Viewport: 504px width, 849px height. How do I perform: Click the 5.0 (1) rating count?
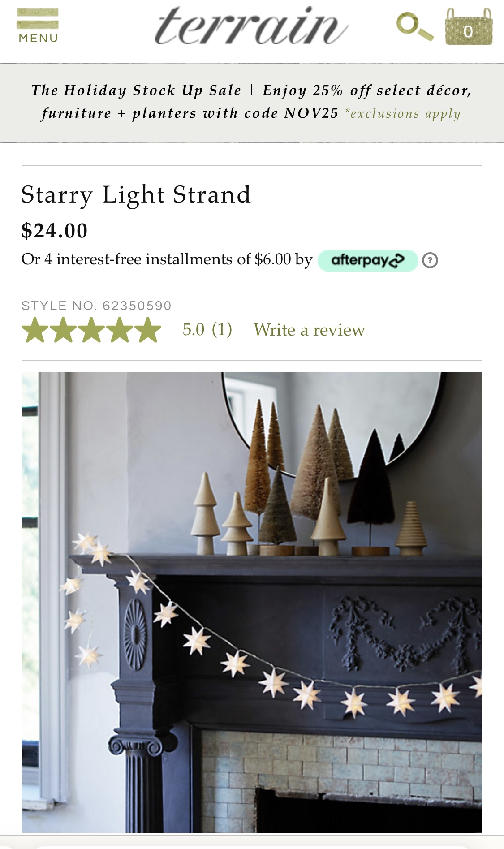(207, 330)
